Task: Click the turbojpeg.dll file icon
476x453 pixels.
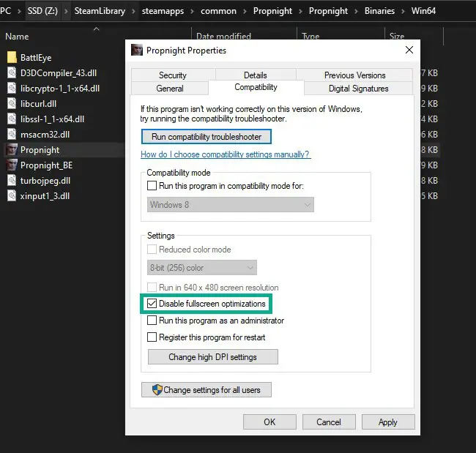Action: (12, 181)
